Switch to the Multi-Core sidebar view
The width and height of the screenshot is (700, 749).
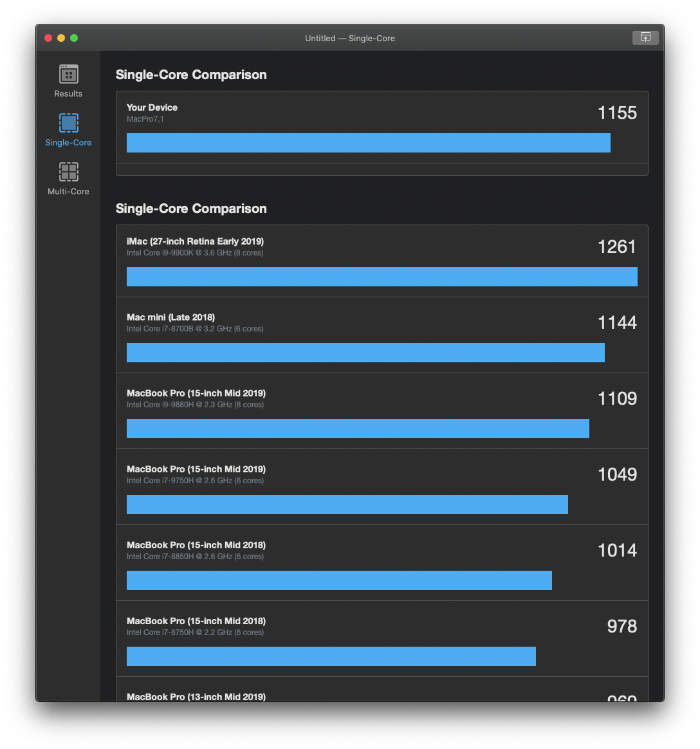pos(68,178)
